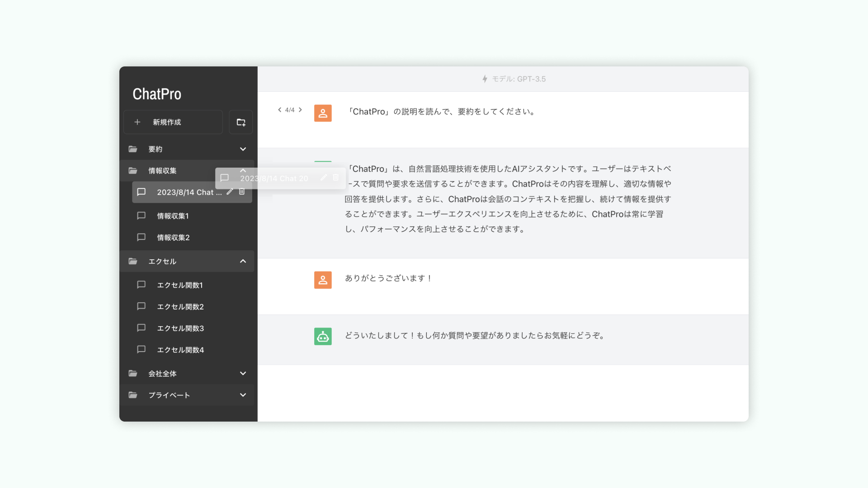Click the pencil edit icon on 2023/8/14 Chat
868x488 pixels.
[230, 192]
